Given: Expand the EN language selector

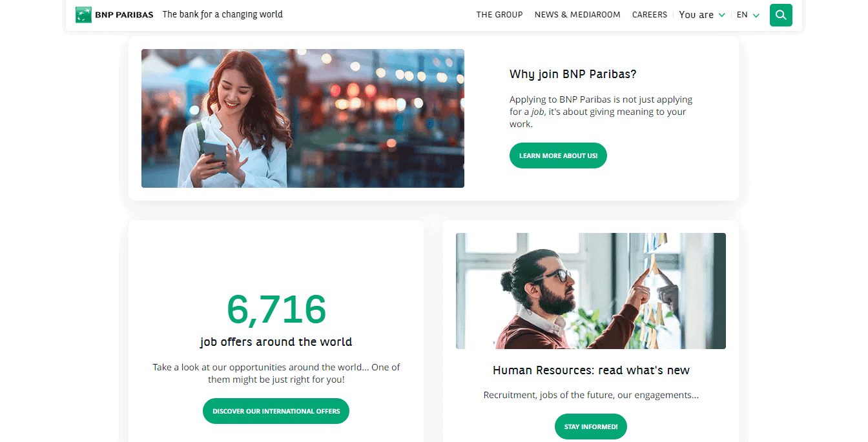Looking at the screenshot, I should 748,15.
